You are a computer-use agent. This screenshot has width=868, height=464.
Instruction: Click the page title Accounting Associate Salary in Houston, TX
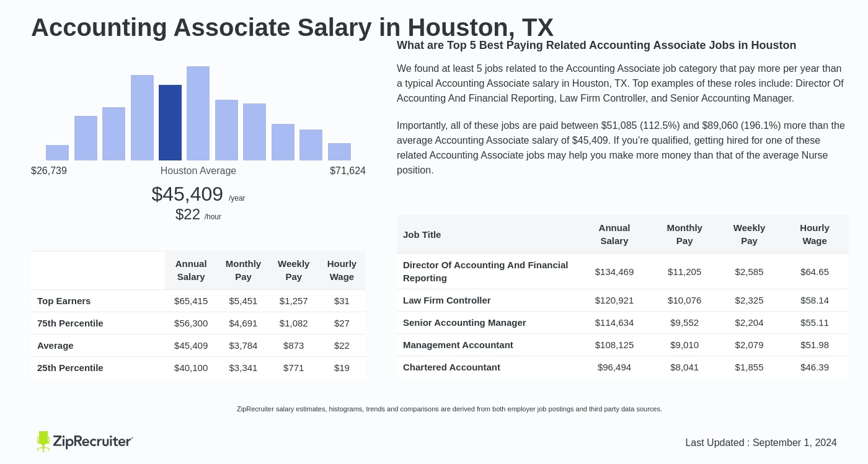[x=292, y=27]
